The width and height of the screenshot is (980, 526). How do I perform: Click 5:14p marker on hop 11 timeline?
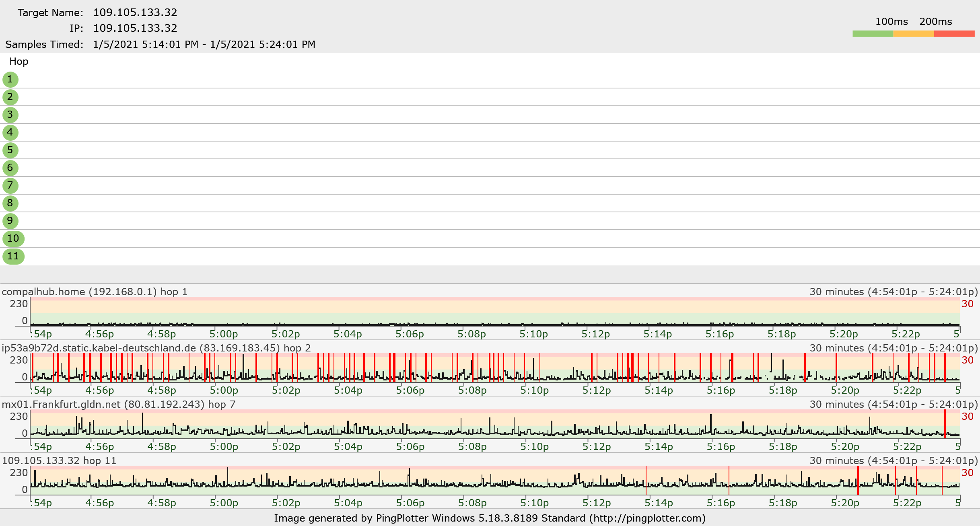pos(659,503)
